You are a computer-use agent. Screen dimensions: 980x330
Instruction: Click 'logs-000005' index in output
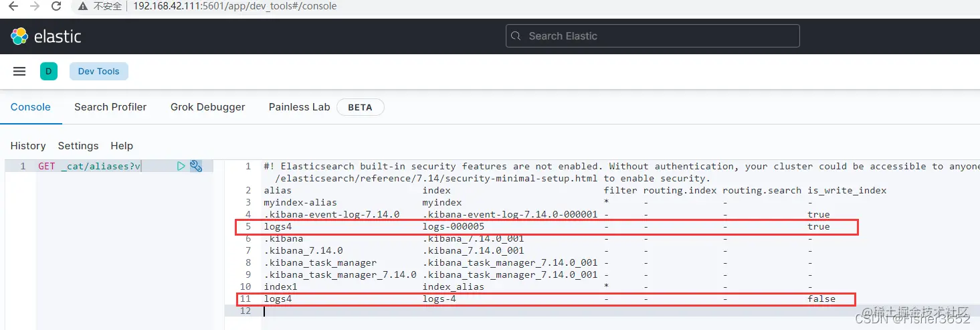pyautogui.click(x=453, y=226)
